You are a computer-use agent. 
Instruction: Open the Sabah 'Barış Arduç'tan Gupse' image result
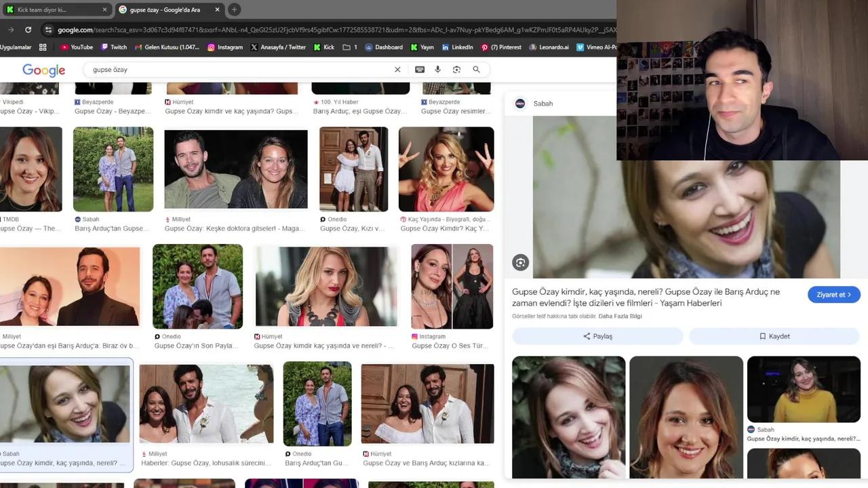coord(113,169)
